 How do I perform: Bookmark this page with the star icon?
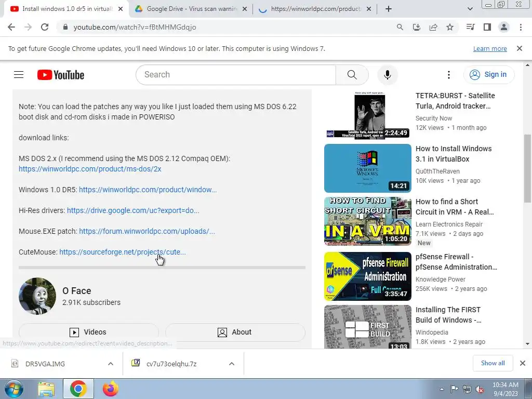450,27
